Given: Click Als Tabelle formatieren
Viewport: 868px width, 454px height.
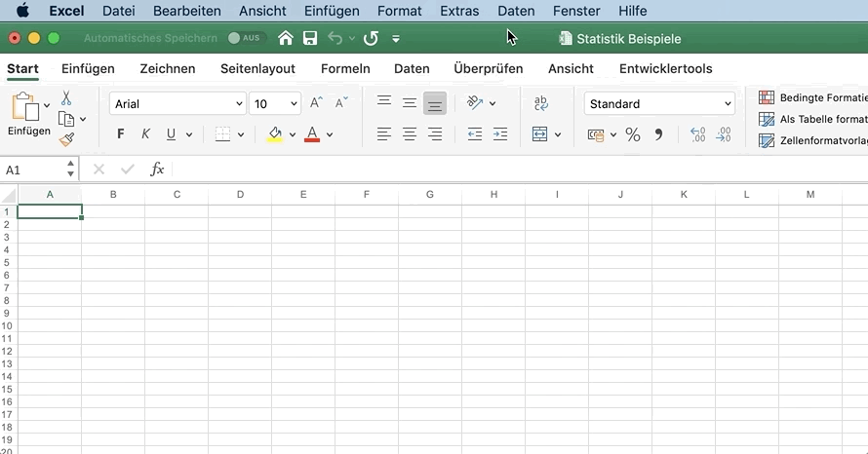Looking at the screenshot, I should (x=812, y=119).
